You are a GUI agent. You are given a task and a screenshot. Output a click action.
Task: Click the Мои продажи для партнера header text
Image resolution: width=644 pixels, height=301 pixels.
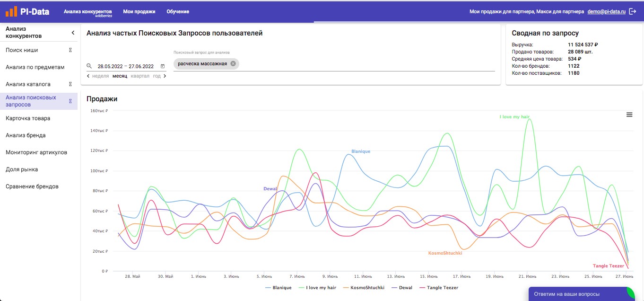[x=502, y=11]
